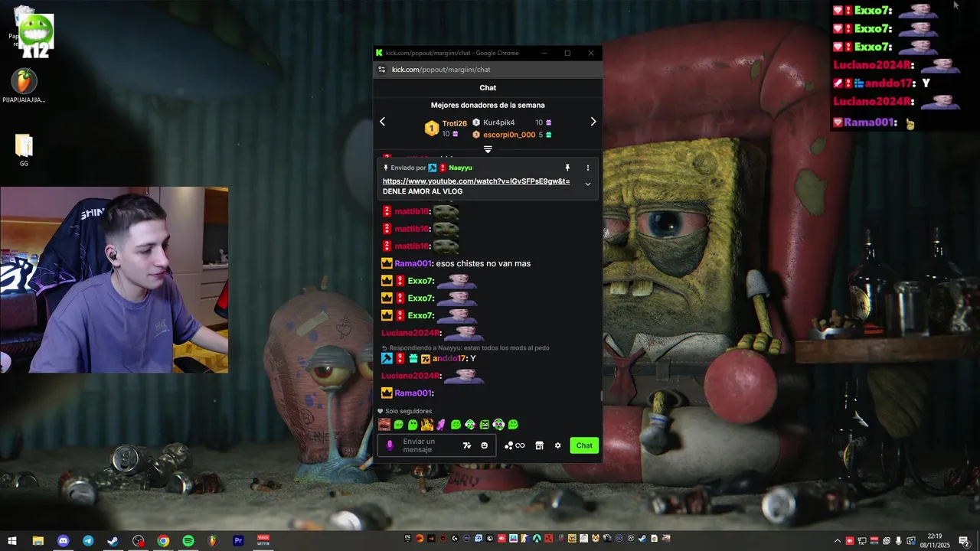The width and height of the screenshot is (980, 551).
Task: Click the channel points infinity icon
Action: [514, 445]
